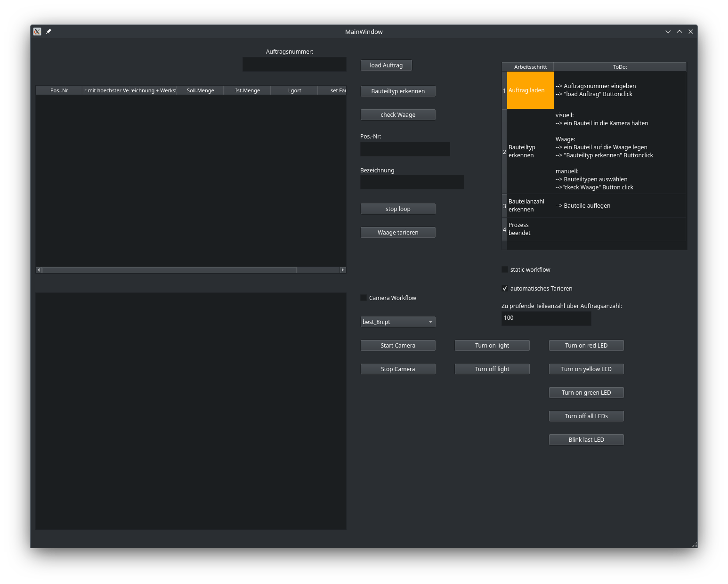
Task: Click the Ist-Menge column header
Action: [247, 90]
